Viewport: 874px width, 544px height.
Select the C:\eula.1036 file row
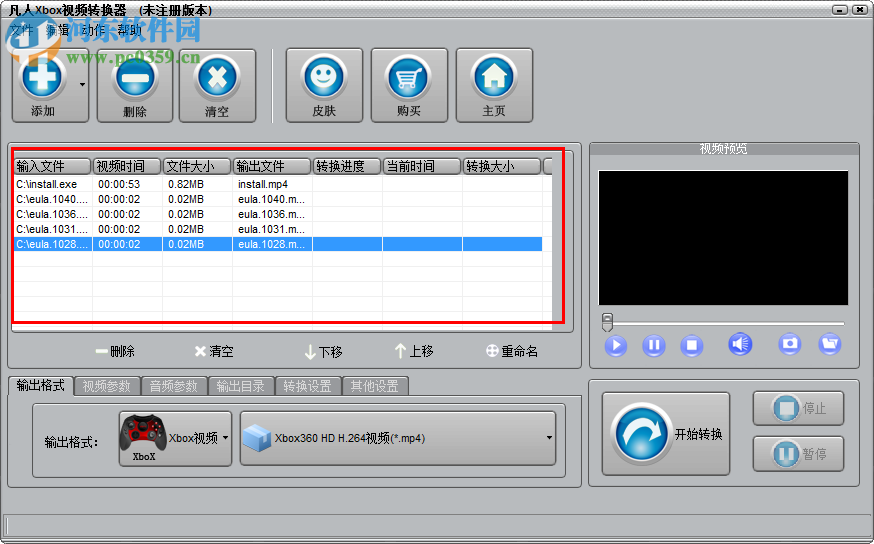click(278, 214)
